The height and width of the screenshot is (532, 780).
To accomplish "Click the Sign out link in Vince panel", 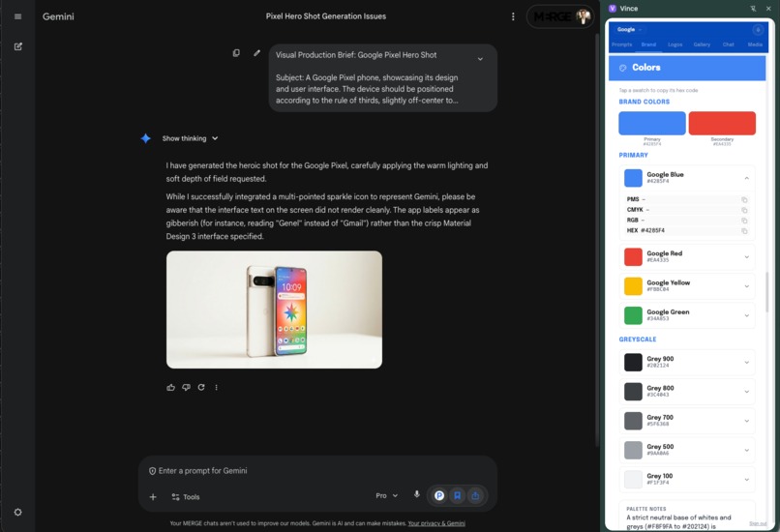I will click(x=758, y=523).
